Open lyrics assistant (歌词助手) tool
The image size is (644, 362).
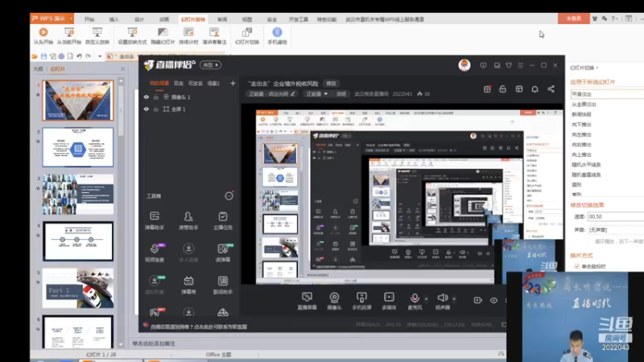pyautogui.click(x=223, y=285)
